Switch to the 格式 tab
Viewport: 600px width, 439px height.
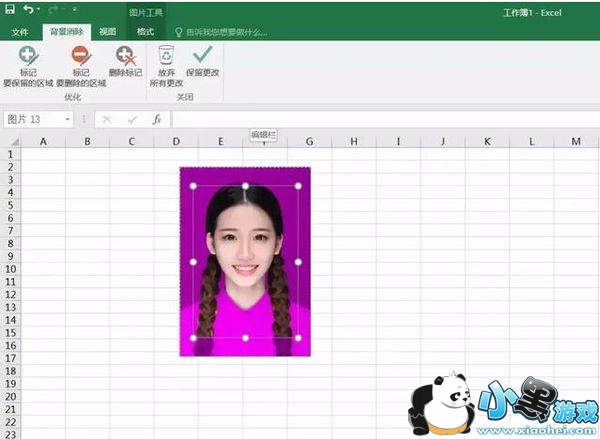click(x=145, y=32)
